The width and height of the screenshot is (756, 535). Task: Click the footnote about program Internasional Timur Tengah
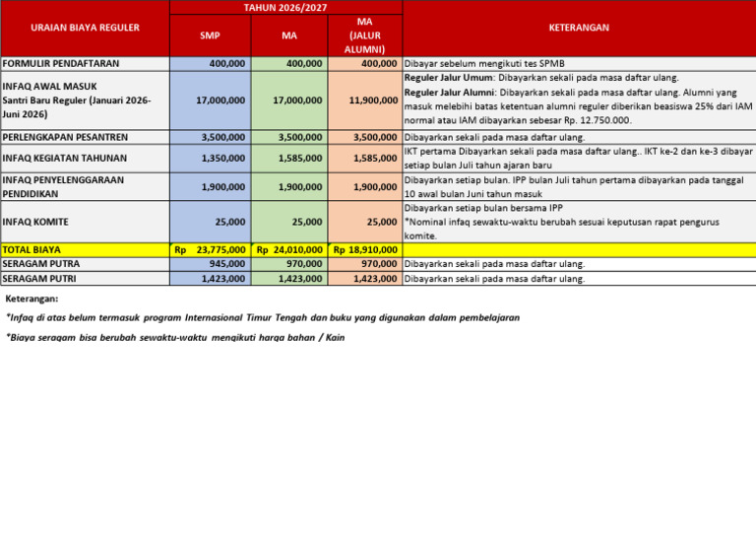[x=263, y=318]
